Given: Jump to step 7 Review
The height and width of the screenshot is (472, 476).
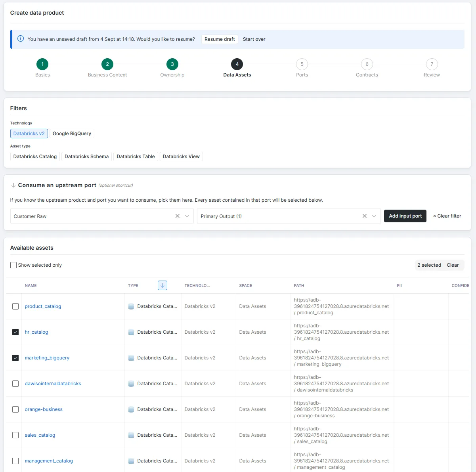Looking at the screenshot, I should pyautogui.click(x=432, y=64).
